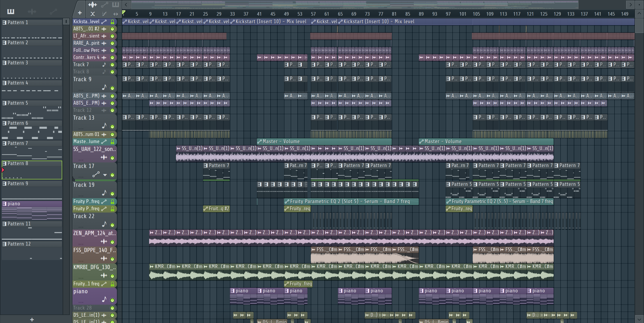Click the Foll..ow Perc track name
This screenshot has width=644, height=323.
86,50
